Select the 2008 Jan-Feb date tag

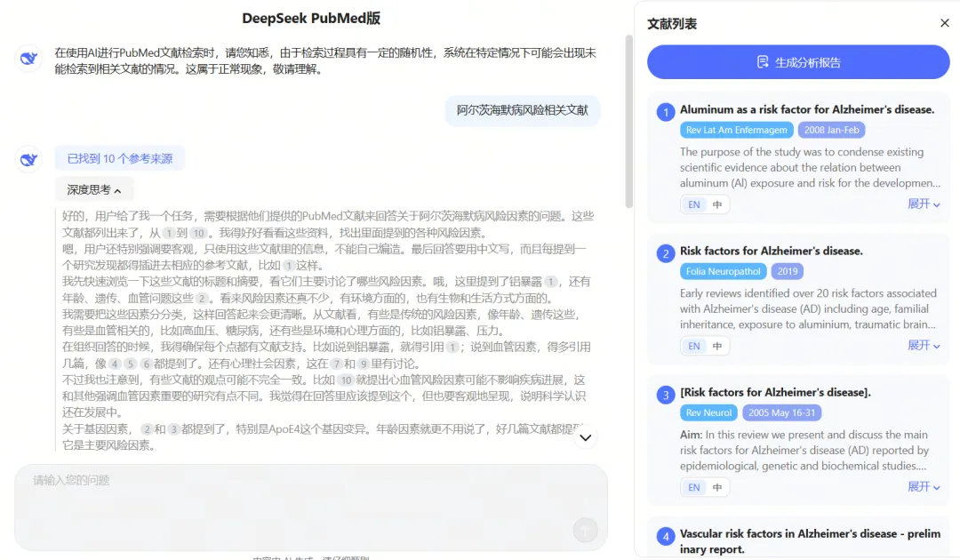(x=831, y=130)
